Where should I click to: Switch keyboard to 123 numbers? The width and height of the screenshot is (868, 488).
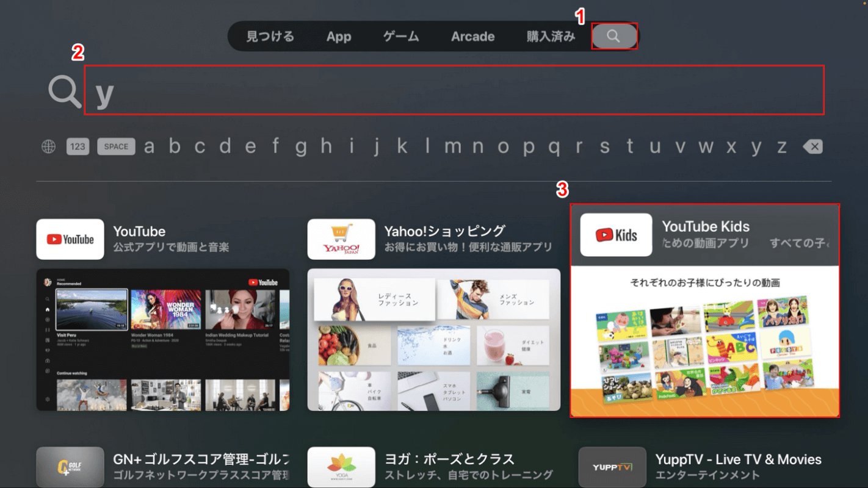(x=78, y=146)
